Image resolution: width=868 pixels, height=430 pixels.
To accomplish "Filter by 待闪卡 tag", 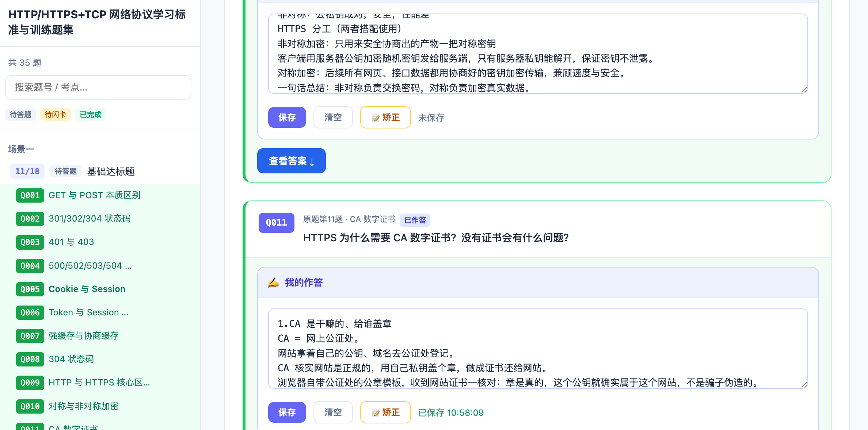I will click(x=55, y=115).
